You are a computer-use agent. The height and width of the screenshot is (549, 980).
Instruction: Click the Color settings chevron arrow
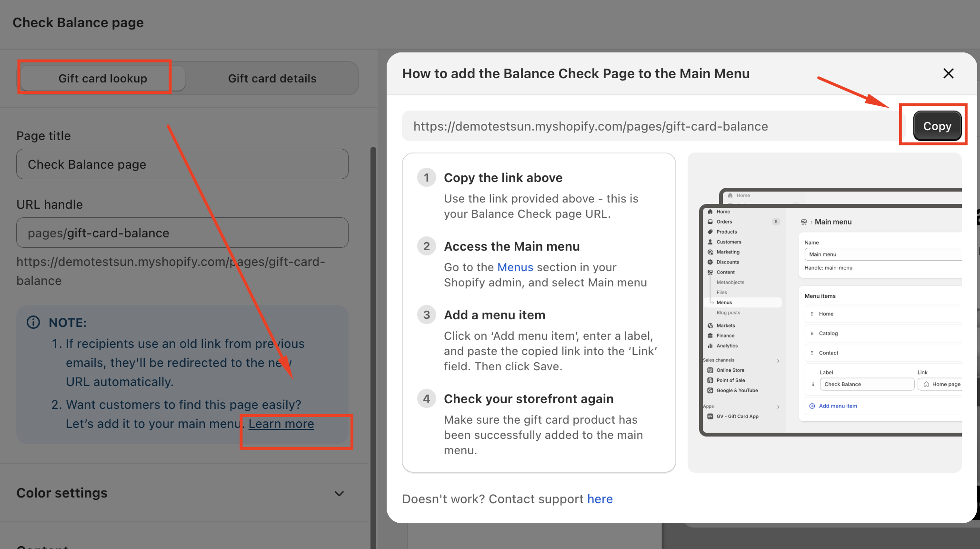coord(339,493)
